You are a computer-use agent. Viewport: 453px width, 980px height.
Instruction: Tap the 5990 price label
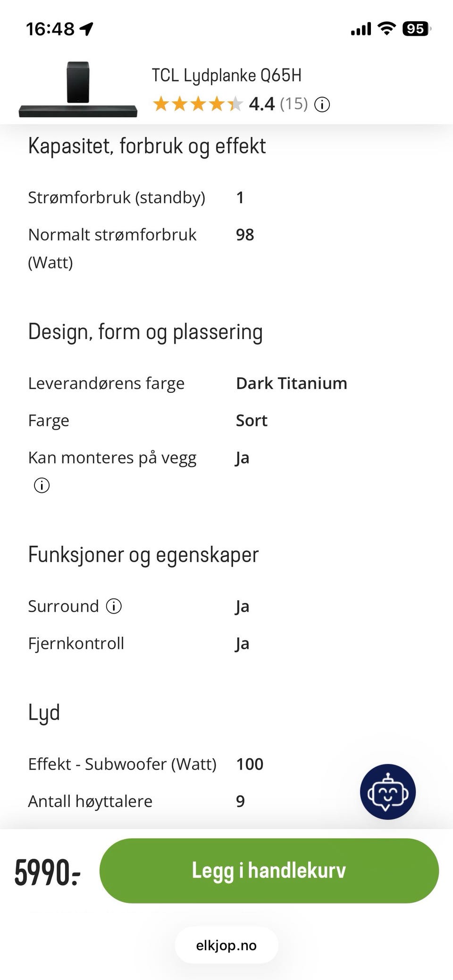(x=47, y=872)
